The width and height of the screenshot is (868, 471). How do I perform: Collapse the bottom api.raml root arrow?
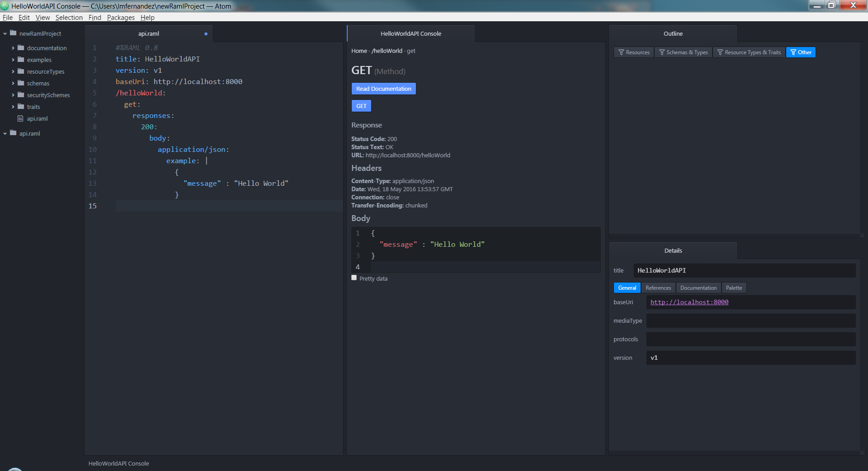(x=5, y=133)
